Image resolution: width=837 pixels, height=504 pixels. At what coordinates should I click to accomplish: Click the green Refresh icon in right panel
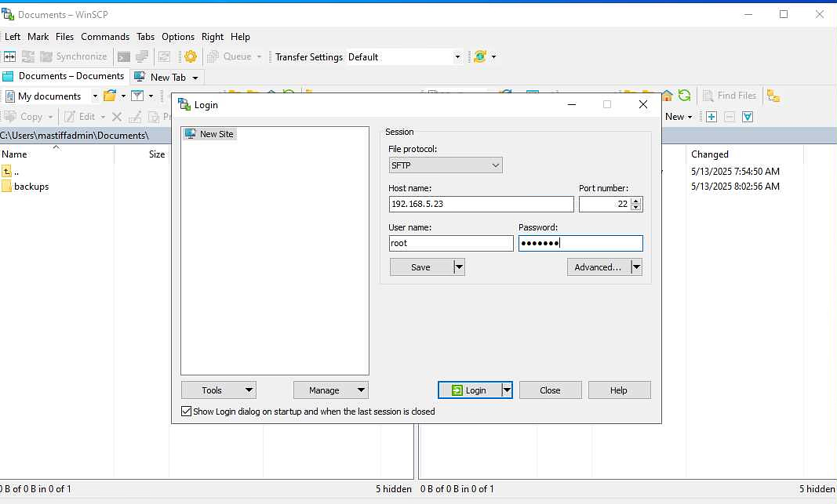pyautogui.click(x=684, y=96)
